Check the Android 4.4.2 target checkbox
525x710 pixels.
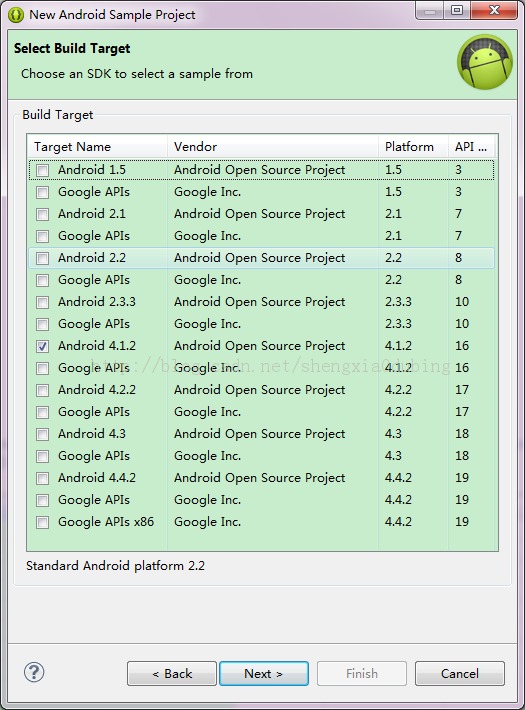click(43, 478)
